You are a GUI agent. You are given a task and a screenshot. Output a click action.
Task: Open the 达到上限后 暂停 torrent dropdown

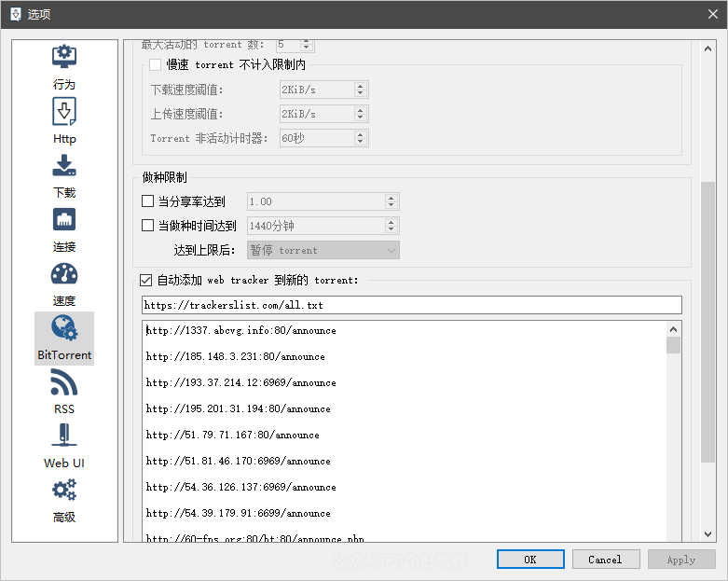(x=323, y=250)
